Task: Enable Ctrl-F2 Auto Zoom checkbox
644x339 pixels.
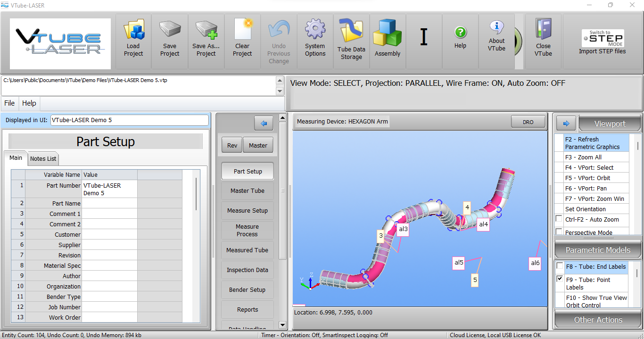Action: point(559,219)
